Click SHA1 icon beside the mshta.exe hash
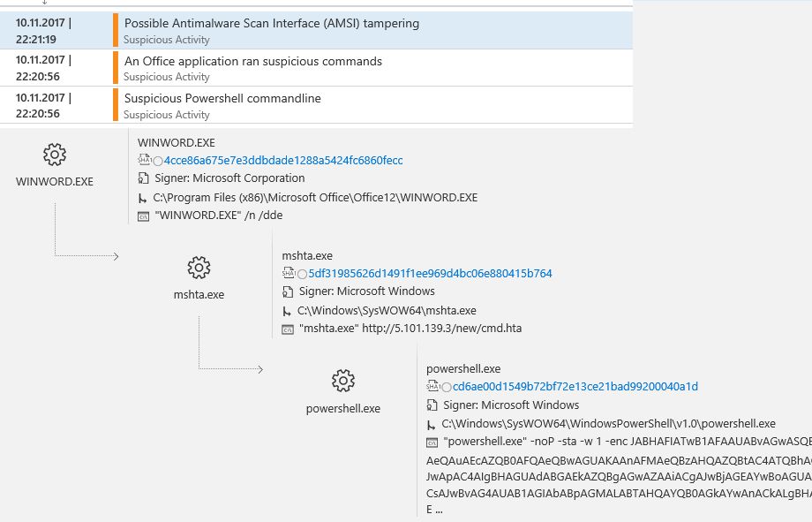 (x=288, y=273)
